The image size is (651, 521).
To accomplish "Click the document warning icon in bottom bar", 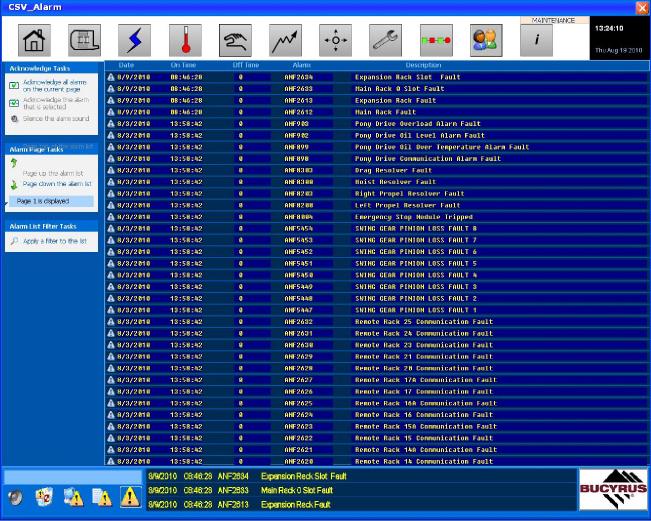I will 102,497.
